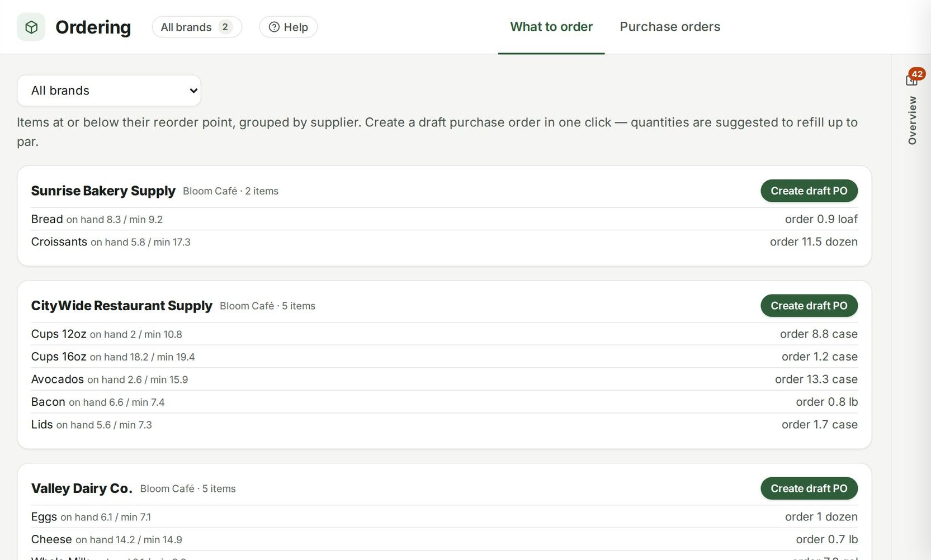Click 'order 0.9 loaf' quantity
The image size is (931, 560).
pos(821,219)
